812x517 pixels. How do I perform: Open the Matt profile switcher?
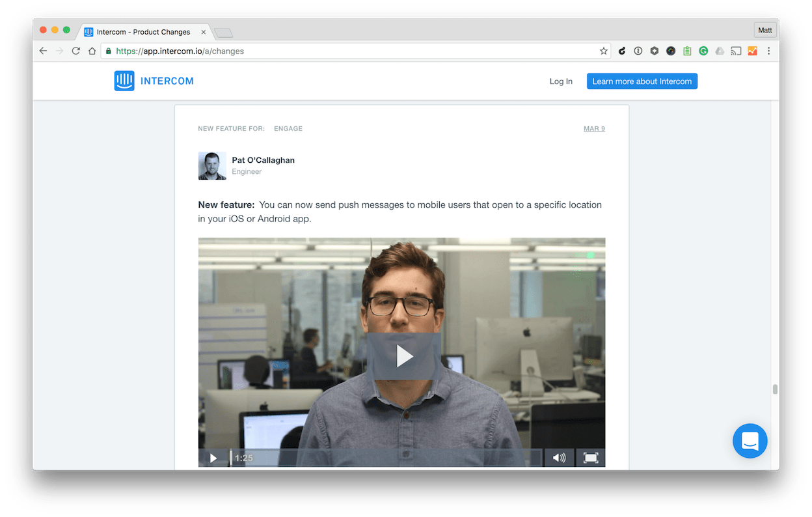[765, 31]
